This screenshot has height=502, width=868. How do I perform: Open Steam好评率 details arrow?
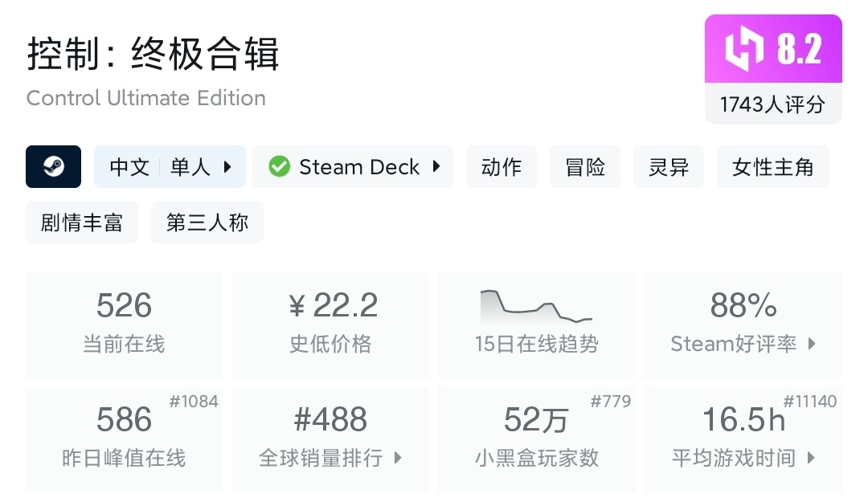(x=812, y=344)
